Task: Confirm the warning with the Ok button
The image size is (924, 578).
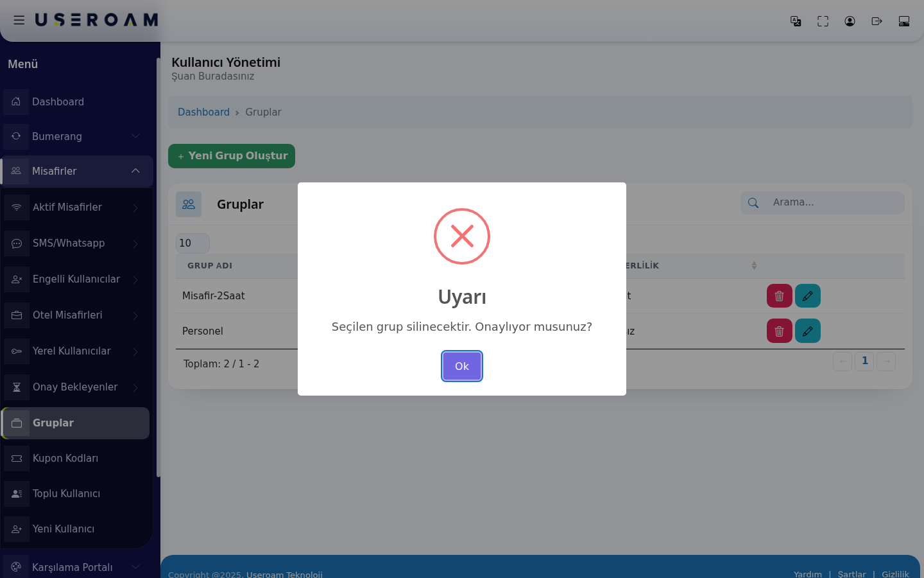Action: (462, 366)
